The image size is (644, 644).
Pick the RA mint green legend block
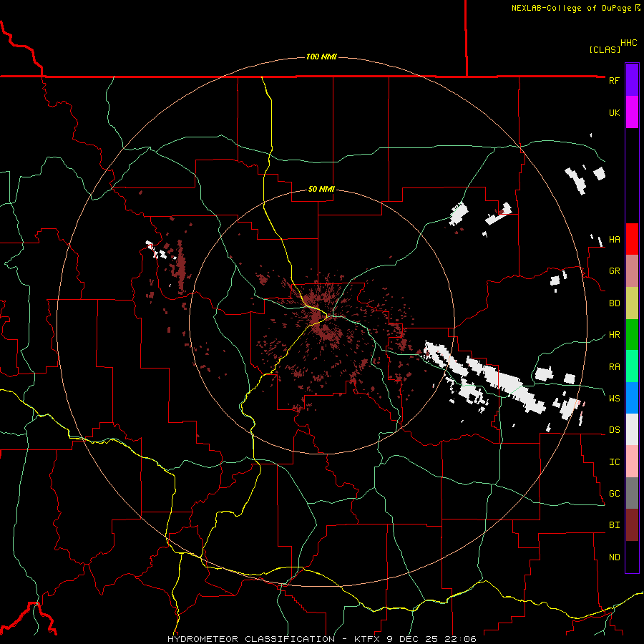632,366
